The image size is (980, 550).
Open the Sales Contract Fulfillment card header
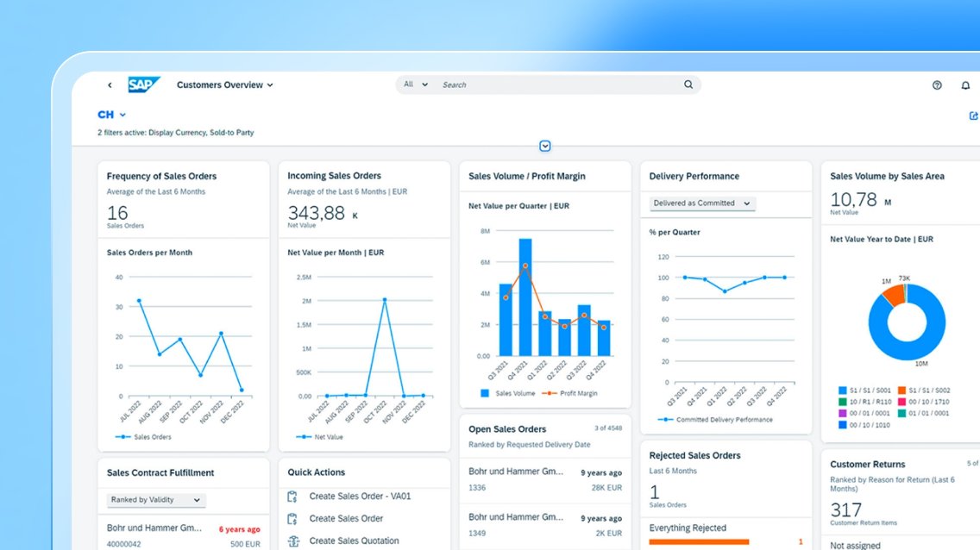[184, 472]
